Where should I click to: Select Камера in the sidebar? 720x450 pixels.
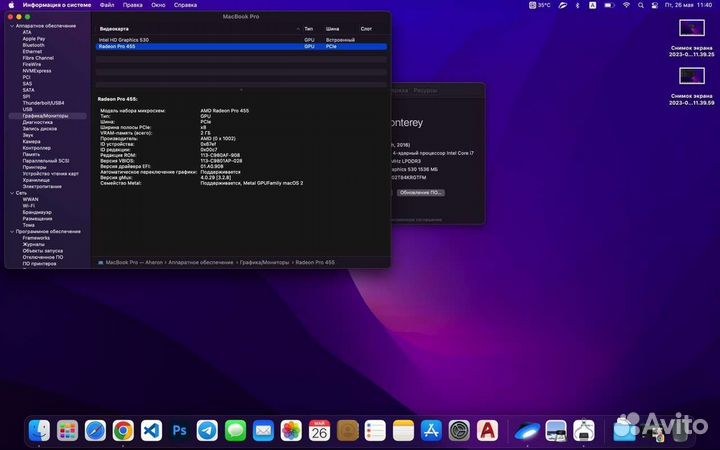click(31, 142)
